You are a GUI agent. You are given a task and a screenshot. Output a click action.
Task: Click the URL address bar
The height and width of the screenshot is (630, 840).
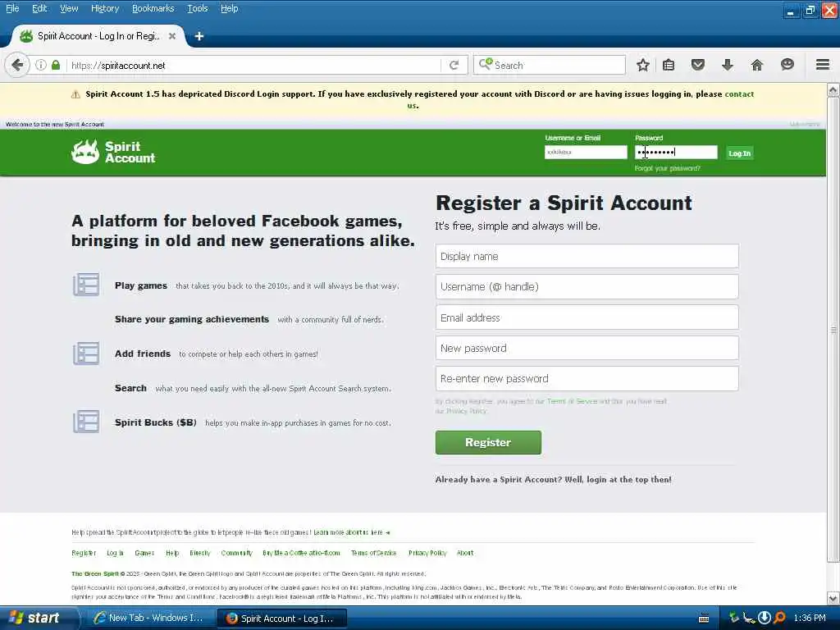(252, 66)
